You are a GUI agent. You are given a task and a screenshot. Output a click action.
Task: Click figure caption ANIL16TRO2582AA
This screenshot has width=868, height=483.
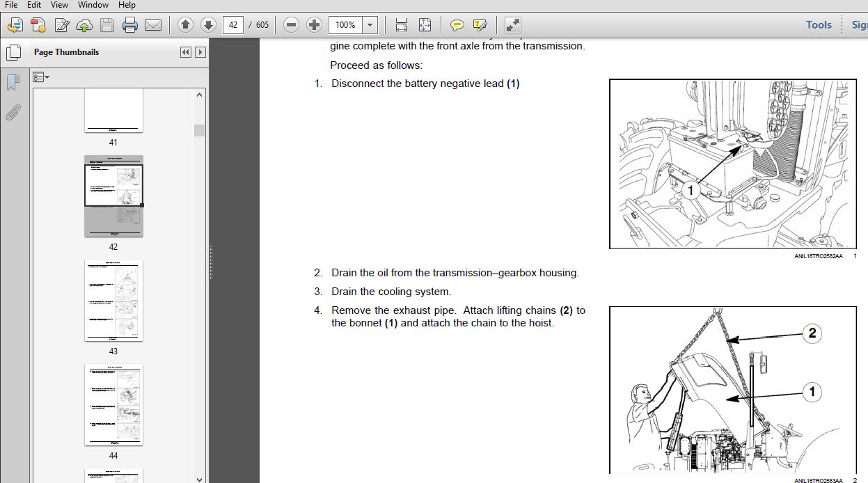[818, 256]
